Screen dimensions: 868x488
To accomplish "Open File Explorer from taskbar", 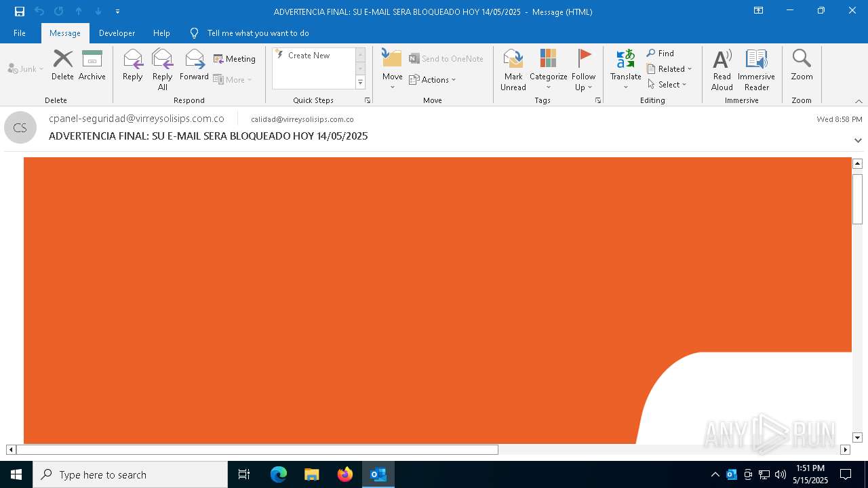I will point(312,474).
